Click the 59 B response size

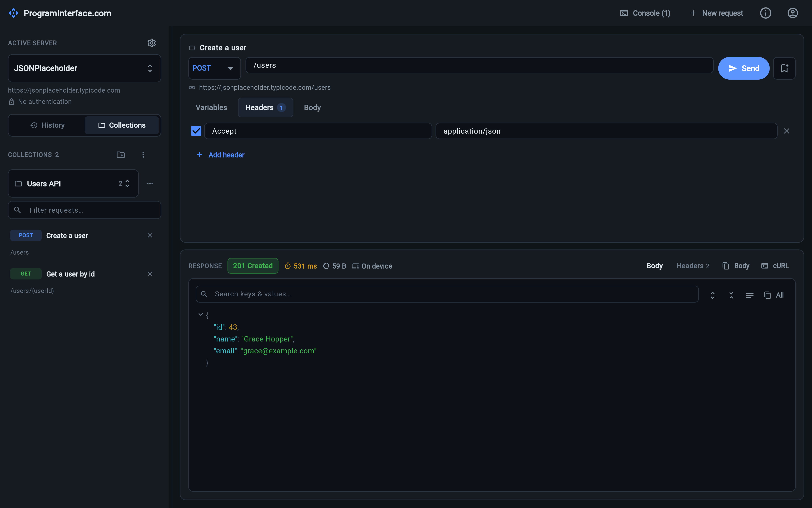[335, 266]
